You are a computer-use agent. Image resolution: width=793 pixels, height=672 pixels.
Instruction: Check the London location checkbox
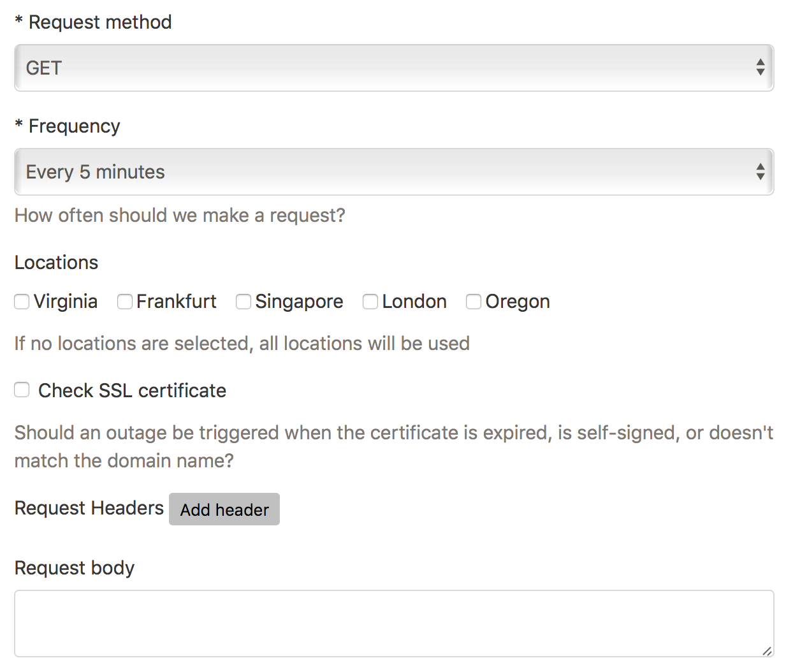coord(370,302)
